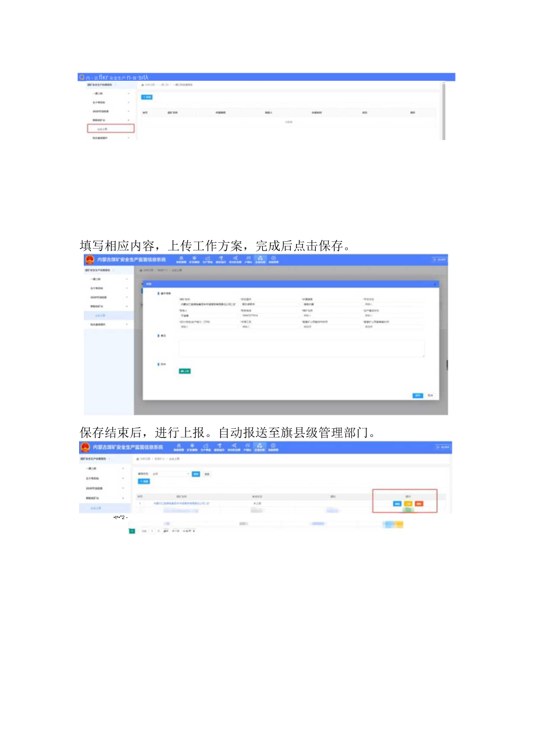Click inside the 备注 remarks text area
Viewport: 535px width, 756px height.
pos(300,346)
